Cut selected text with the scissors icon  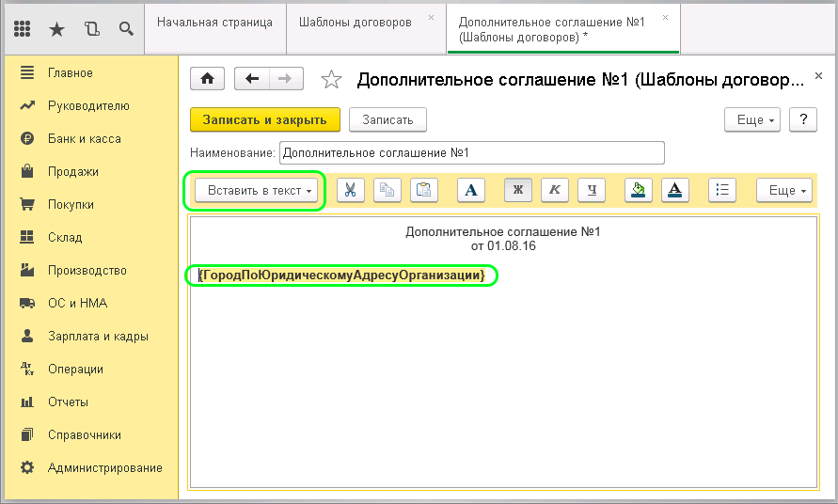351,190
